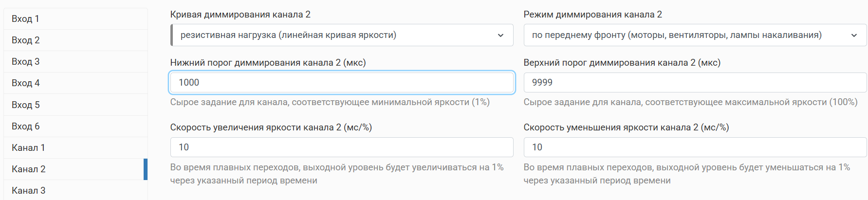Open the Вход 1 section

(x=75, y=18)
